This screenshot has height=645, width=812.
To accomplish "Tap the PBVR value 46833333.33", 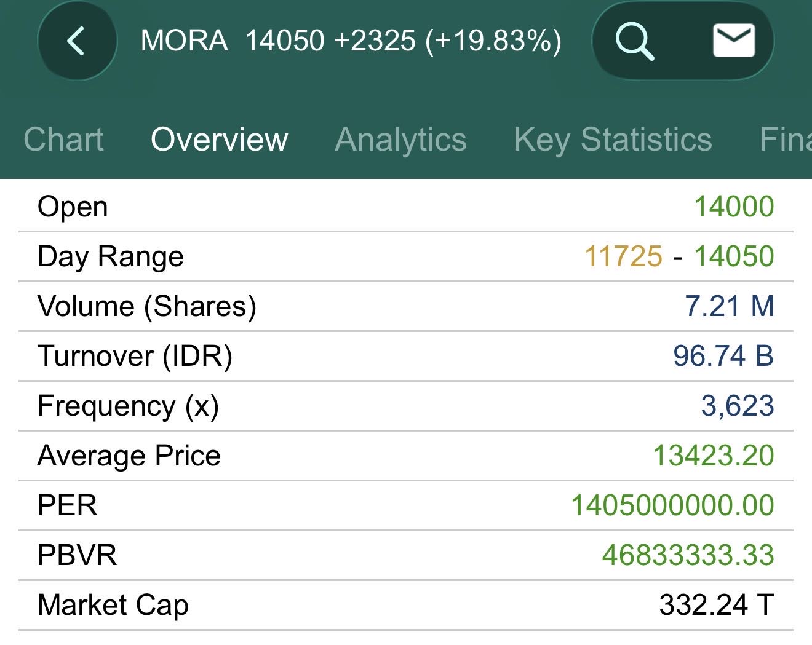I will click(x=688, y=555).
